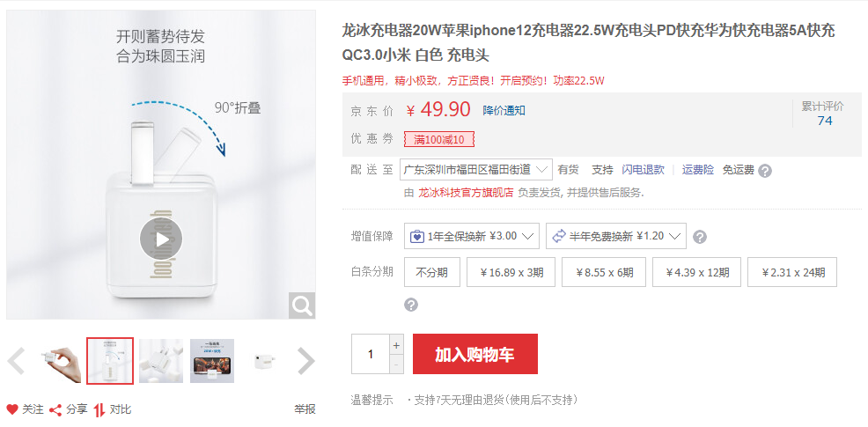The height and width of the screenshot is (427, 868).
Task: Select the hand-holding charger thumbnail
Action: tap(61, 361)
